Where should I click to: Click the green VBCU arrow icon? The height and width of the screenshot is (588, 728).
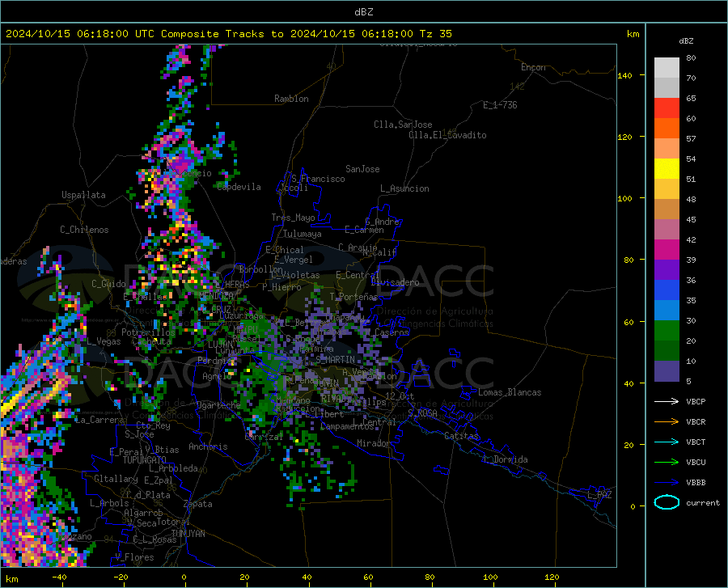pos(667,462)
